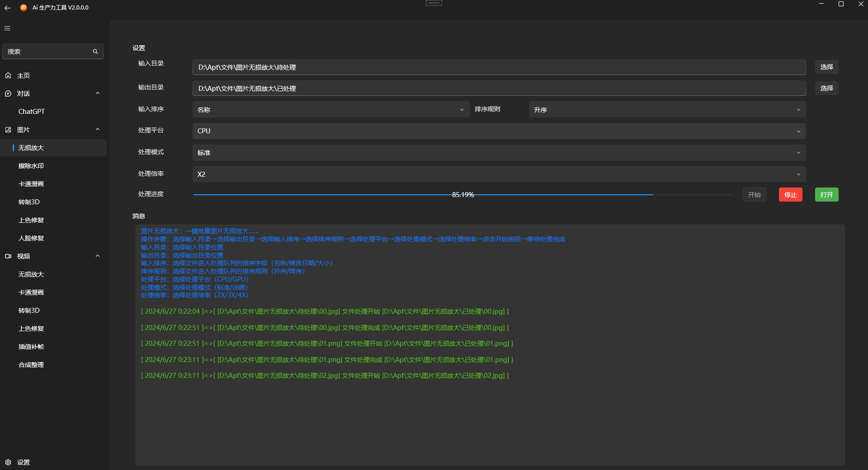Click the home icon beside 主页
The width and height of the screenshot is (868, 470).
point(8,75)
